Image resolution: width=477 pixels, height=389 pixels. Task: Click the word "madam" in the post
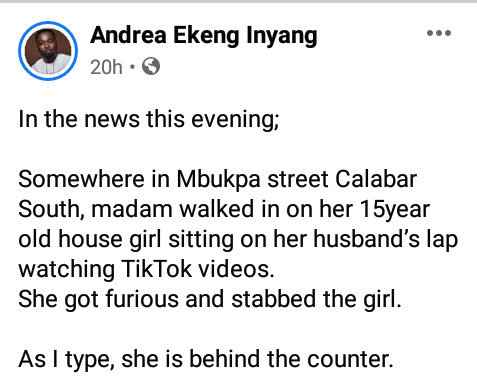(x=132, y=209)
